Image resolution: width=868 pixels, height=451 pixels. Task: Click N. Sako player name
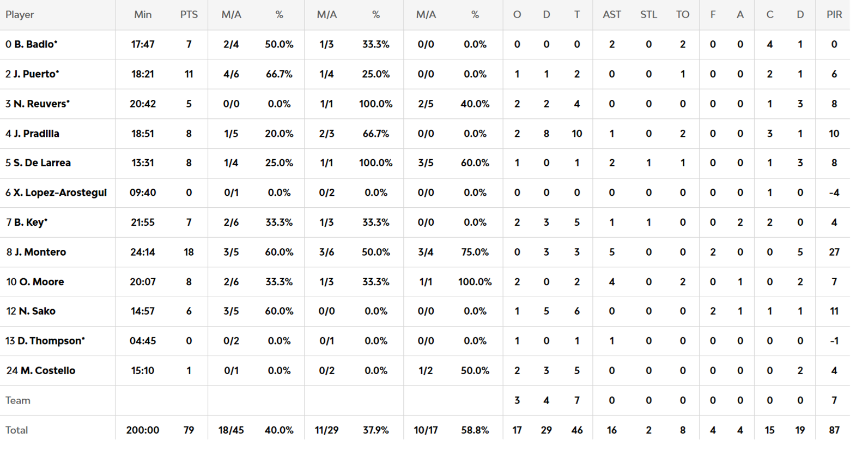37,311
